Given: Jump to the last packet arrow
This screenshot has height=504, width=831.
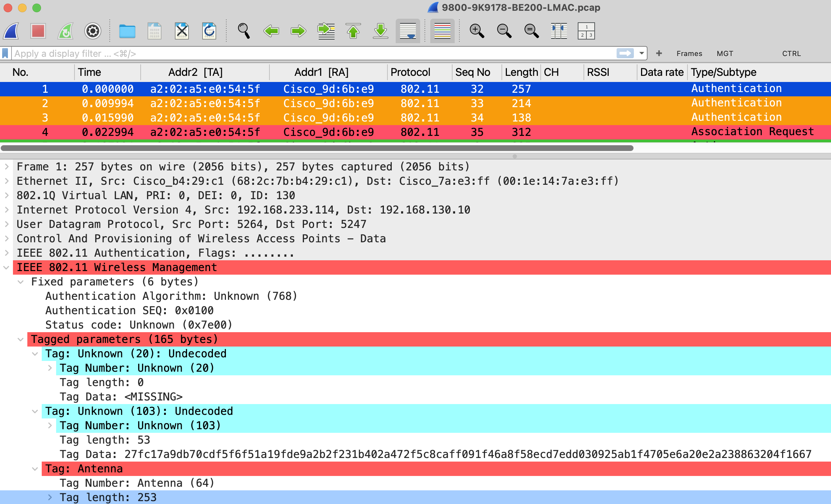Looking at the screenshot, I should [x=380, y=31].
